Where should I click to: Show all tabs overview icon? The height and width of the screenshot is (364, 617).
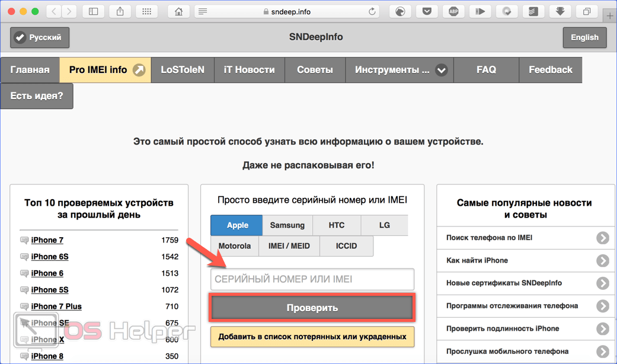pos(587,11)
